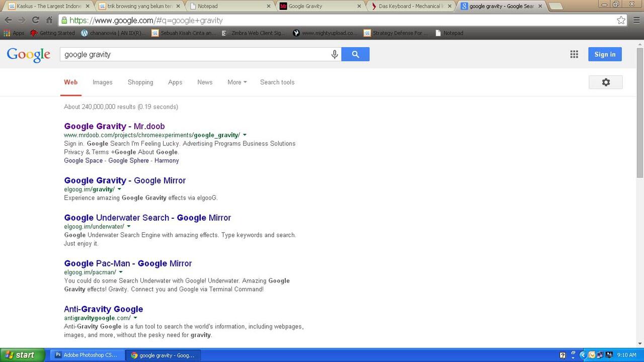Select the Web search tab

click(71, 82)
